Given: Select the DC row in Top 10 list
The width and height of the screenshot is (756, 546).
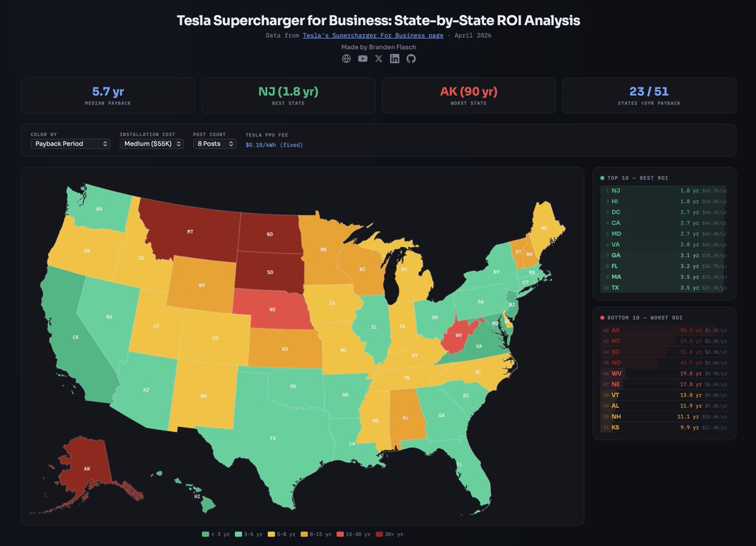Looking at the screenshot, I should click(664, 212).
